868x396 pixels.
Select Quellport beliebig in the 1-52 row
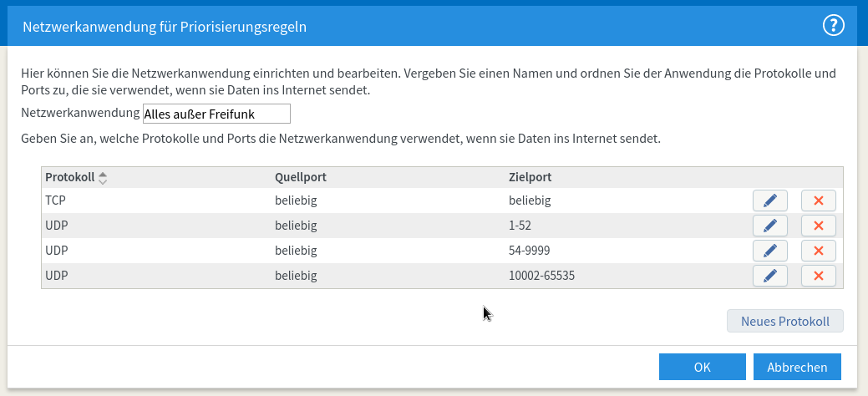297,226
